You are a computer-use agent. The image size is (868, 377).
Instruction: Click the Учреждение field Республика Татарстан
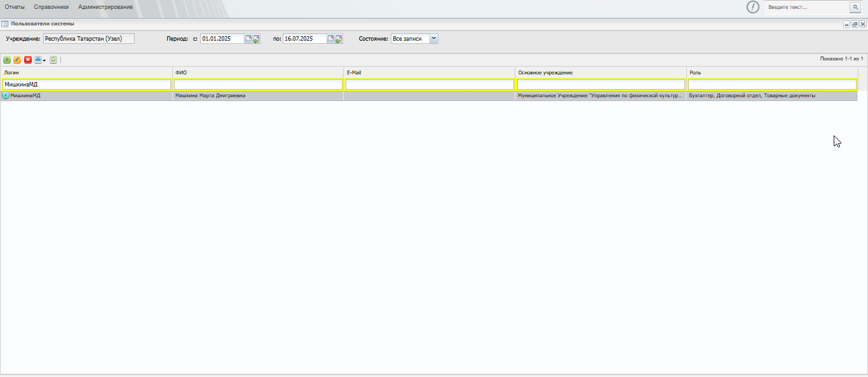[89, 38]
